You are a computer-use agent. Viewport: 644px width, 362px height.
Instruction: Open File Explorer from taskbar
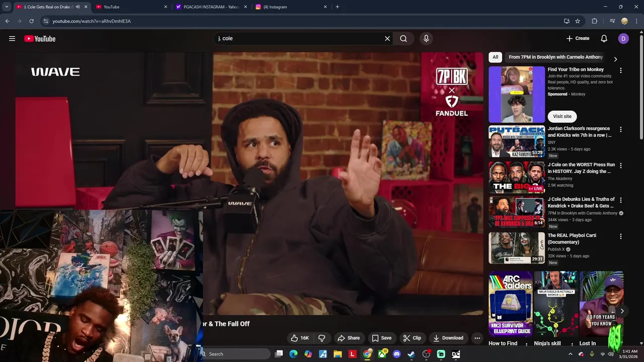(x=338, y=354)
